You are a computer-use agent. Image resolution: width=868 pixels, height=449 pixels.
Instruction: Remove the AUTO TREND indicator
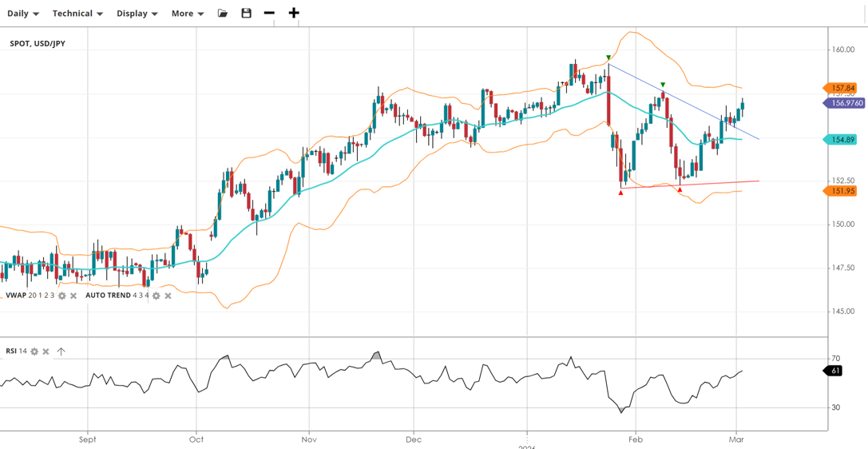[168, 296]
